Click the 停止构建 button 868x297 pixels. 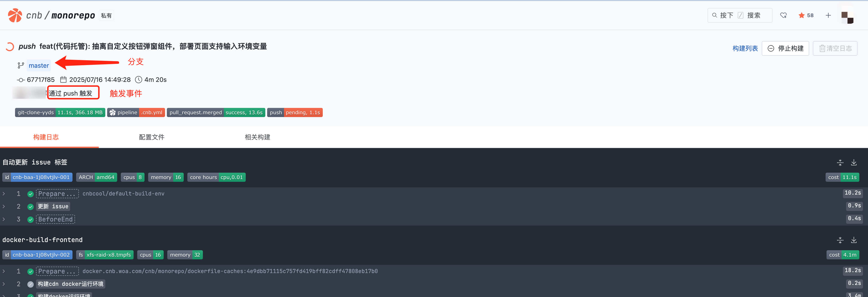click(785, 49)
